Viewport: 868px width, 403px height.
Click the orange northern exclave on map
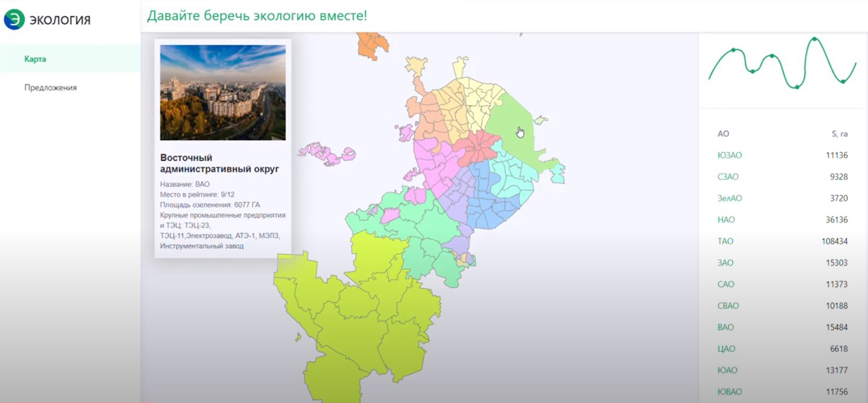[x=372, y=45]
